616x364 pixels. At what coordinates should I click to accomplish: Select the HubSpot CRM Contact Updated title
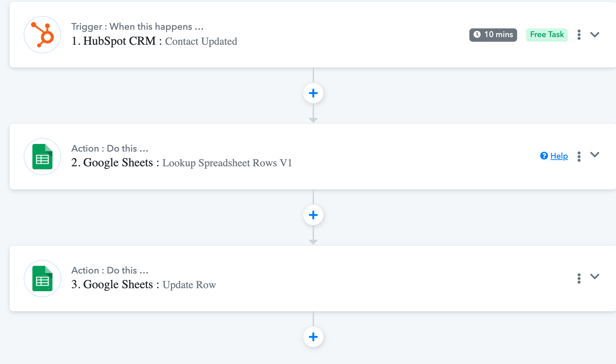[154, 41]
